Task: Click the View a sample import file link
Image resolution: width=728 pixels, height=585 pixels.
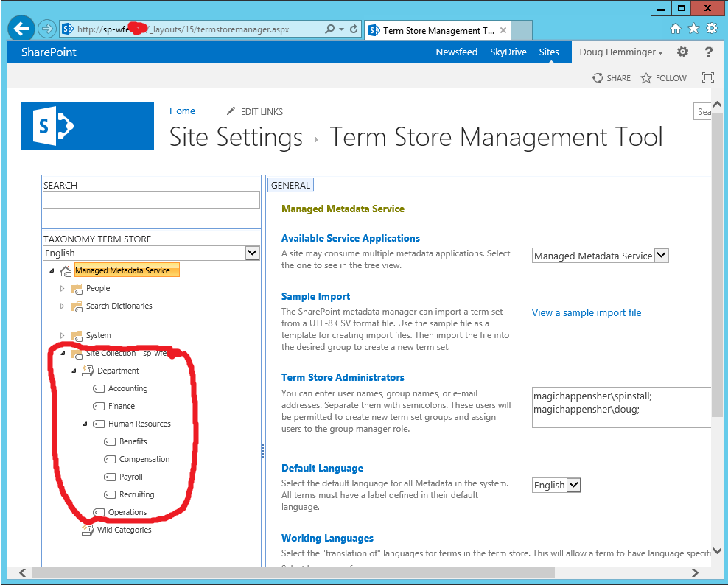Action: [x=586, y=312]
